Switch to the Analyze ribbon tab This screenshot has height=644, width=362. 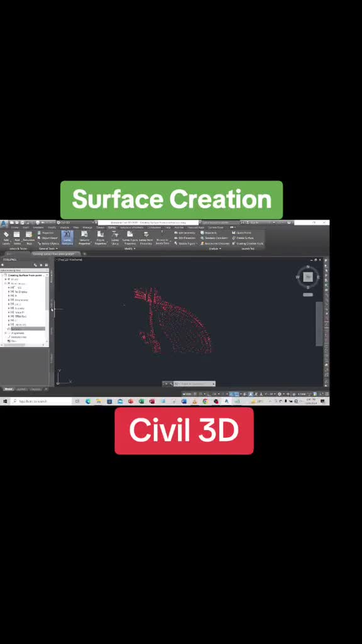tap(65, 227)
